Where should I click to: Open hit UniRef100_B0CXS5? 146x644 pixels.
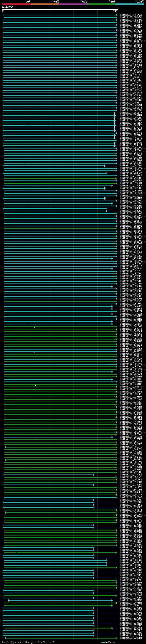click(131, 628)
